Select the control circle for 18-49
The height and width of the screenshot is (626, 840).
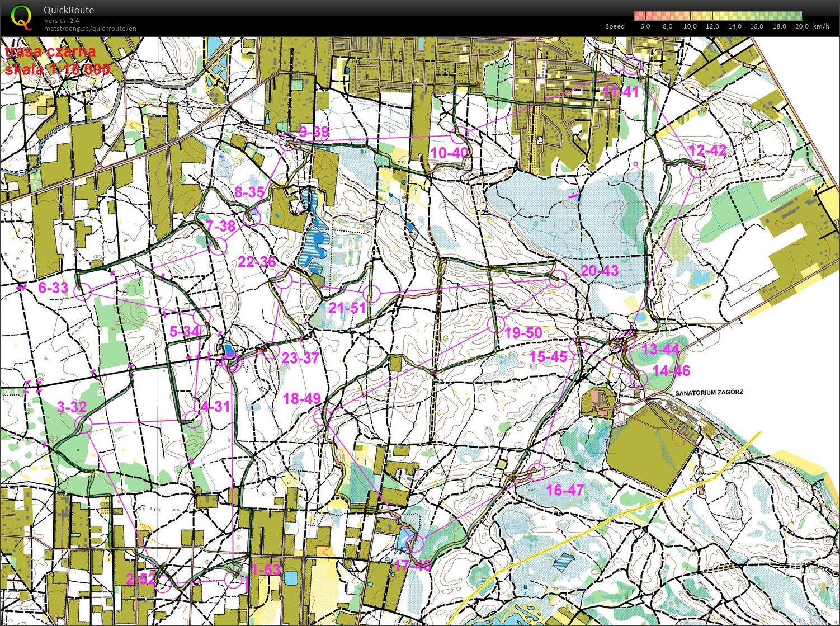(x=322, y=416)
